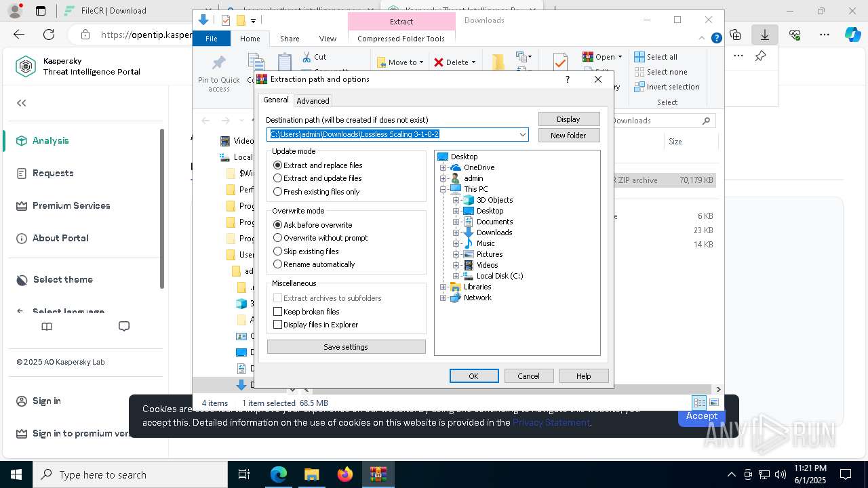Expand Downloads node in folder tree
The height and width of the screenshot is (488, 868).
pos(456,232)
